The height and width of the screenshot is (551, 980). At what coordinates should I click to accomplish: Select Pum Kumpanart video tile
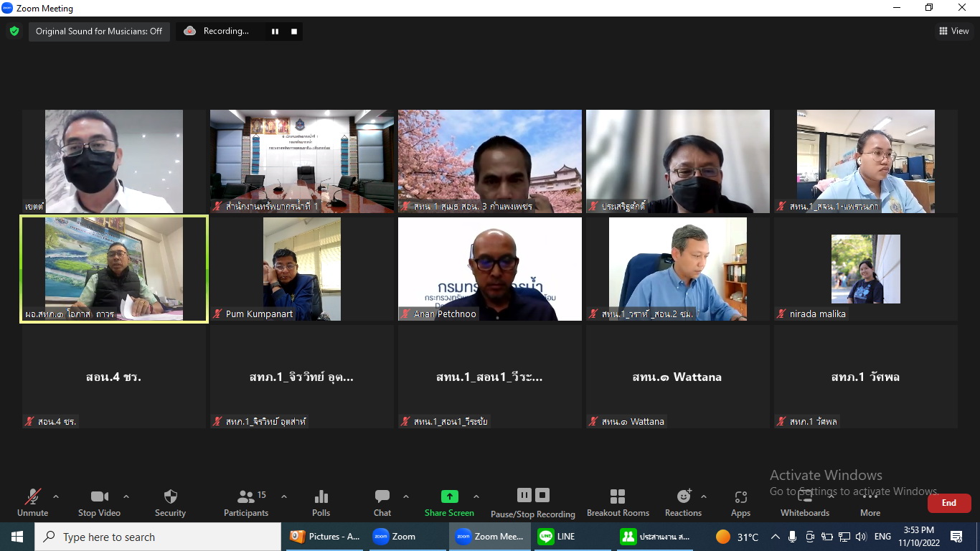coord(302,269)
